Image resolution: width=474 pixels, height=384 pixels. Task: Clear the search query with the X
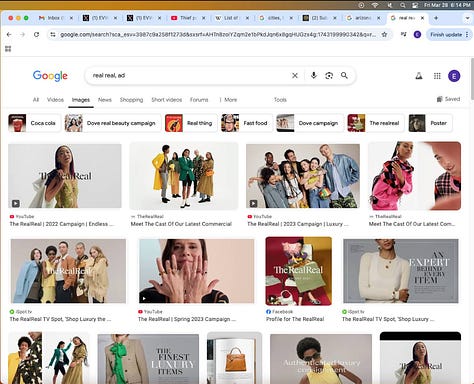point(295,76)
